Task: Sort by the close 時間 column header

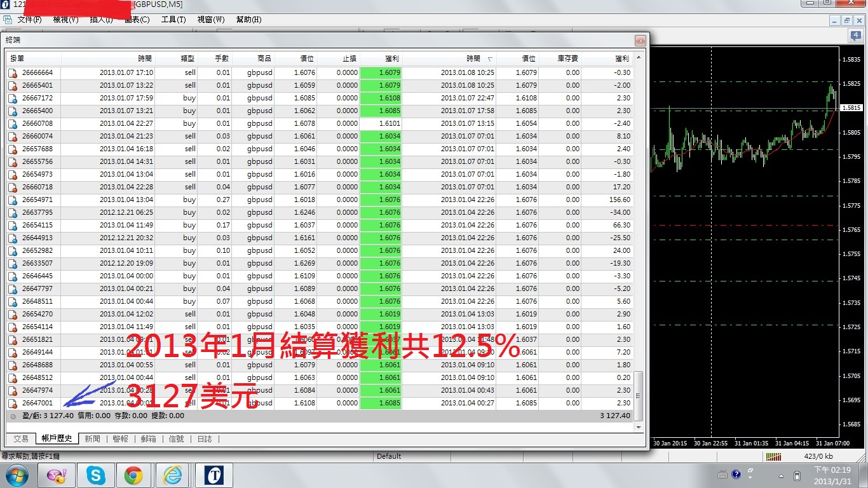Action: click(473, 58)
